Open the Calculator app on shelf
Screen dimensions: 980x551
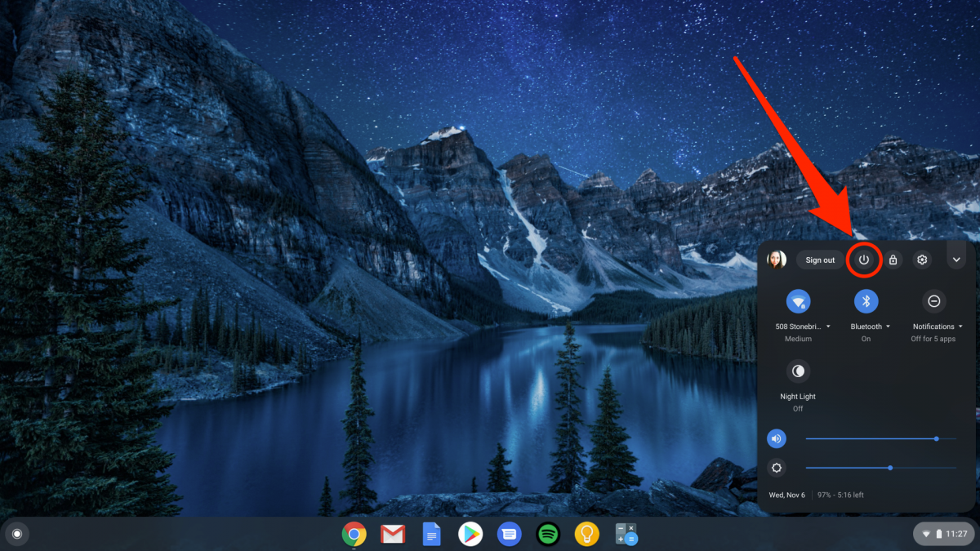(x=626, y=535)
